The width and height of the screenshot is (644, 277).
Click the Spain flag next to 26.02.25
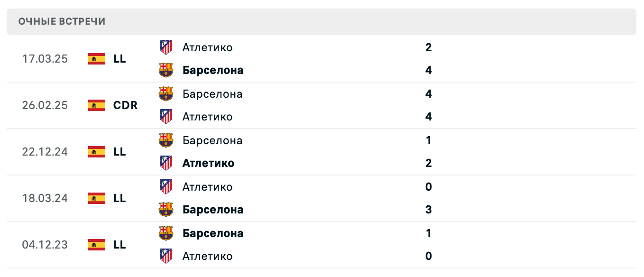97,105
